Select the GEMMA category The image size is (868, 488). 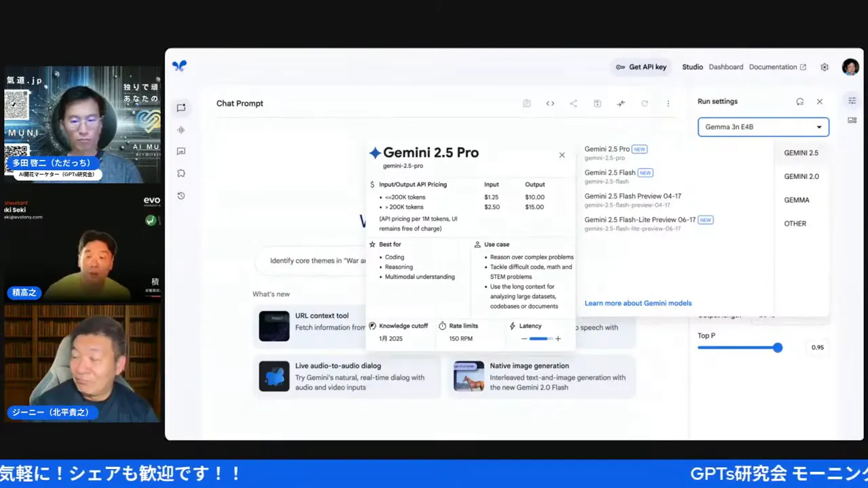click(x=797, y=200)
